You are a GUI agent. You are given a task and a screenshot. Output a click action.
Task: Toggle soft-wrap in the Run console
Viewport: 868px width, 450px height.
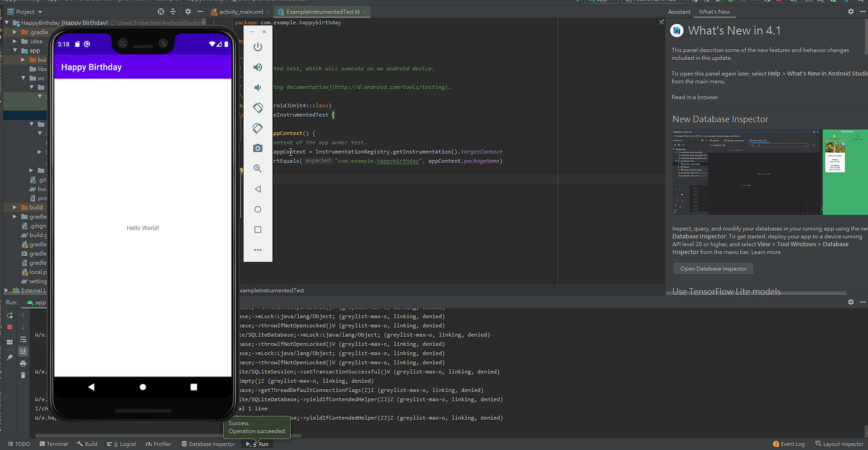tap(22, 340)
